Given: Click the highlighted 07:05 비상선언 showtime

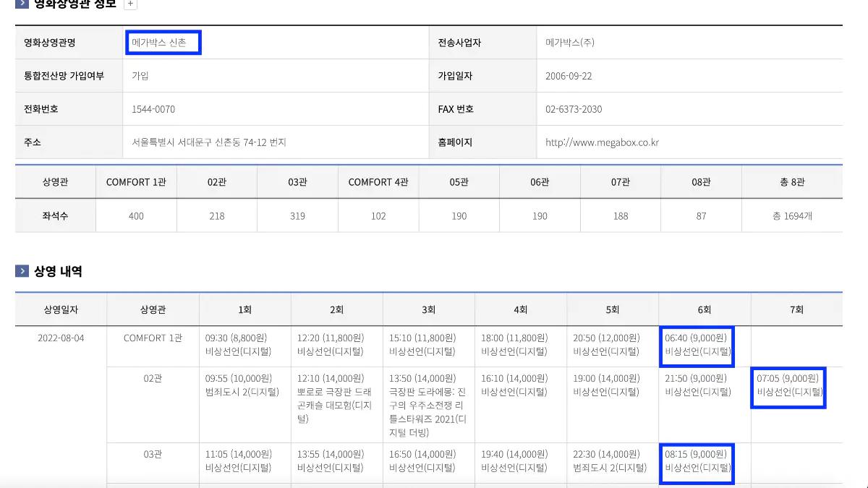Looking at the screenshot, I should 788,388.
